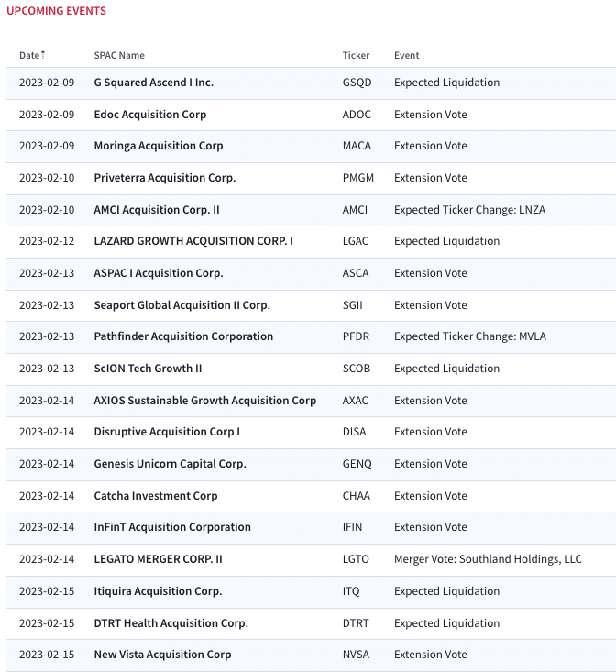Open AXIOS Sustainable Growth Acquisition Corp link
The height and width of the screenshot is (672, 616).
(x=204, y=401)
